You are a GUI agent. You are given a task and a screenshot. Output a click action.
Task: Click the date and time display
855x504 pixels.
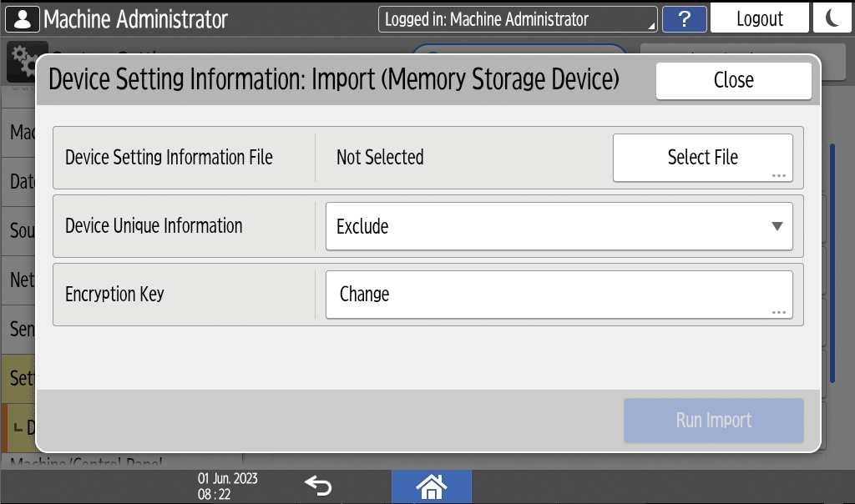227,486
